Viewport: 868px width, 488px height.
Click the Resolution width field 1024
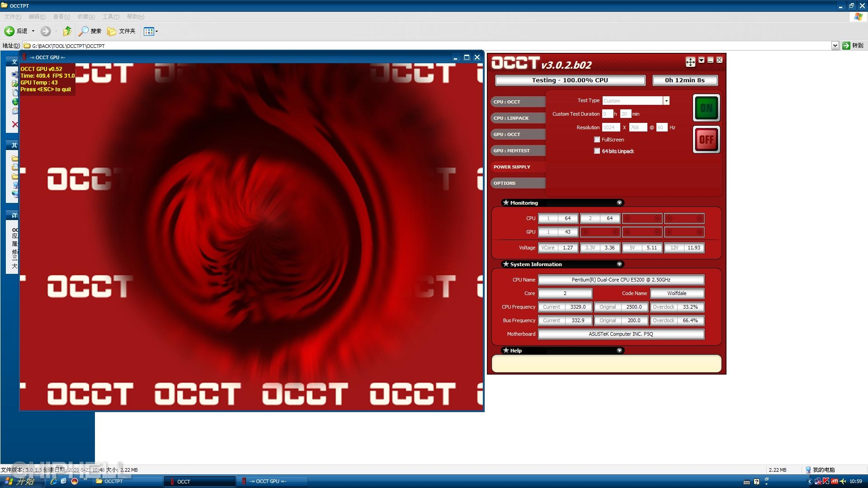pyautogui.click(x=611, y=127)
